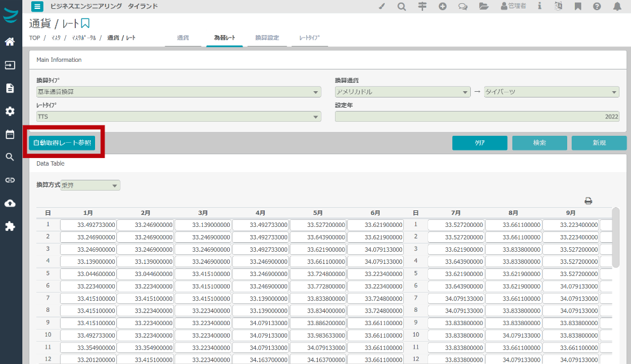
Task: Go to Home in sidebar
Action: tap(10, 41)
